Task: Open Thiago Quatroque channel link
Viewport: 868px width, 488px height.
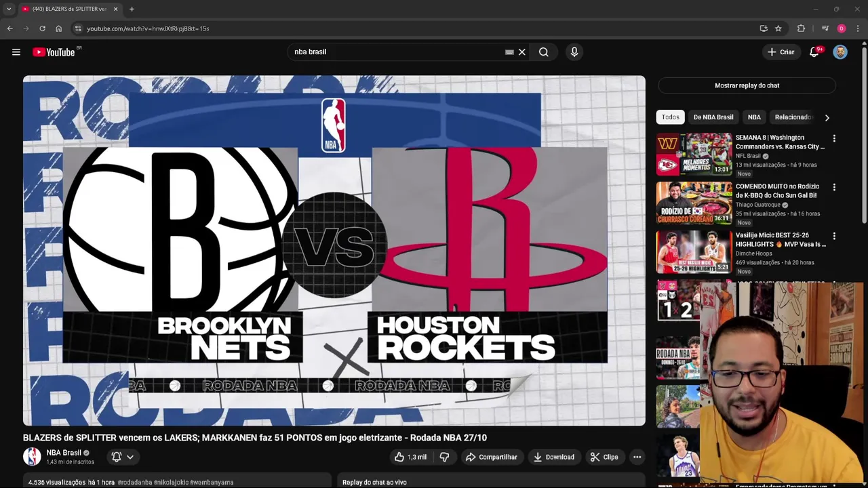Action: [758, 205]
